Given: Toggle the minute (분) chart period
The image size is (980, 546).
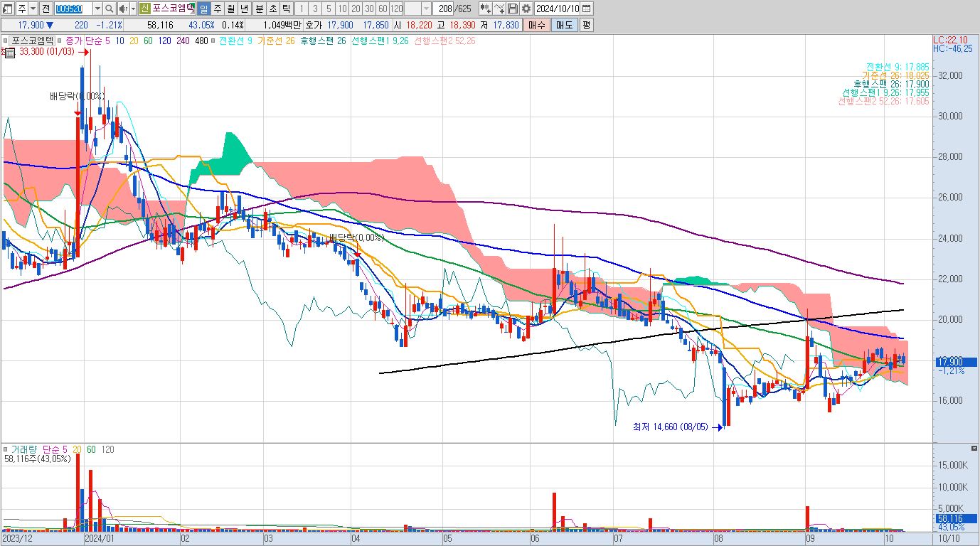Looking at the screenshot, I should 259,9.
